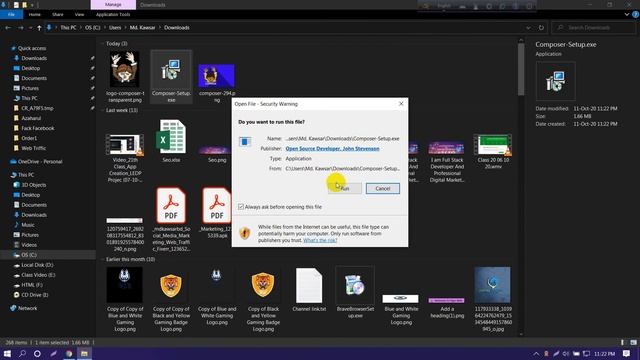Select composer-294.png thumbnail
The image size is (640, 360).
click(216, 76)
